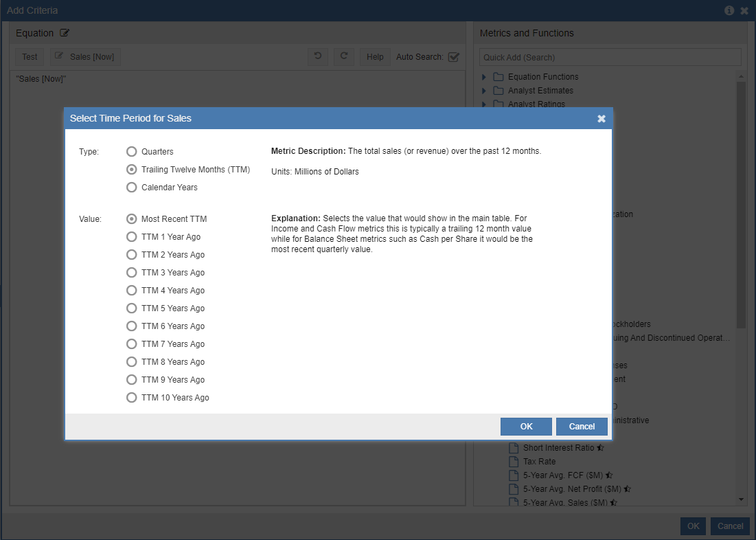Image resolution: width=756 pixels, height=540 pixels.
Task: Select TTM 5 Years Ago value
Action: [x=132, y=308]
